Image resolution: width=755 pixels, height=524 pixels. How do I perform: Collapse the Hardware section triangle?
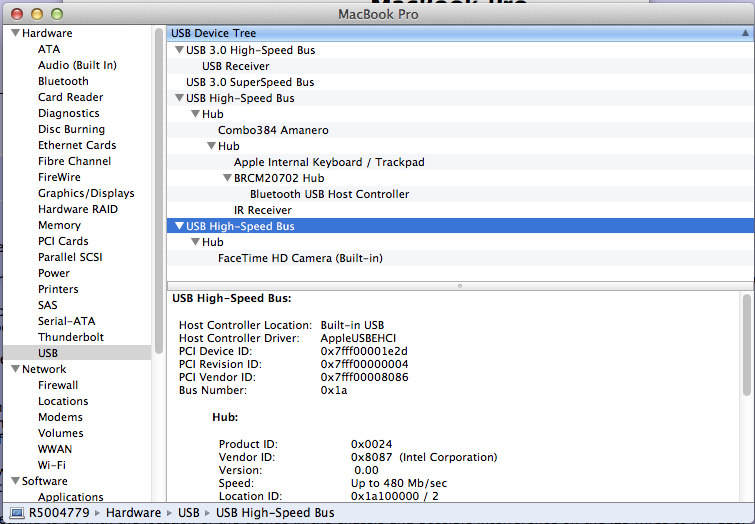coord(15,33)
